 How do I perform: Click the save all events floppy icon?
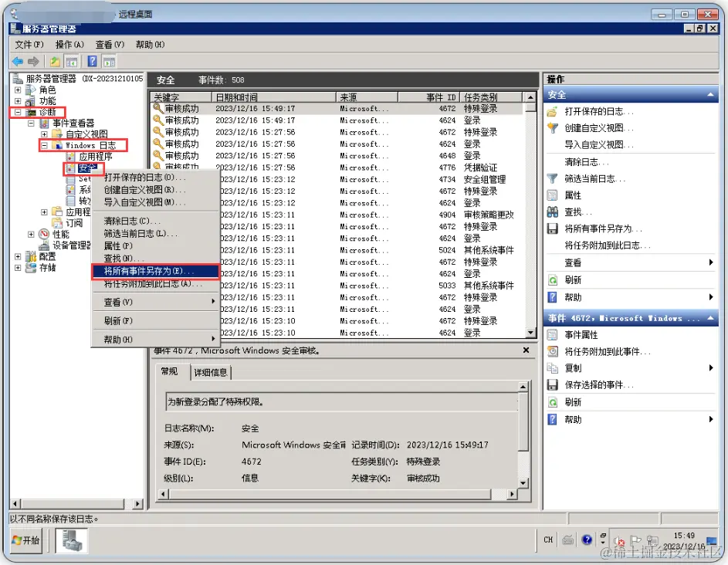point(553,229)
